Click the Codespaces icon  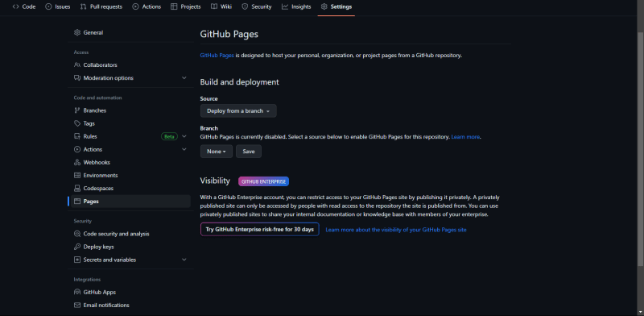tap(77, 188)
